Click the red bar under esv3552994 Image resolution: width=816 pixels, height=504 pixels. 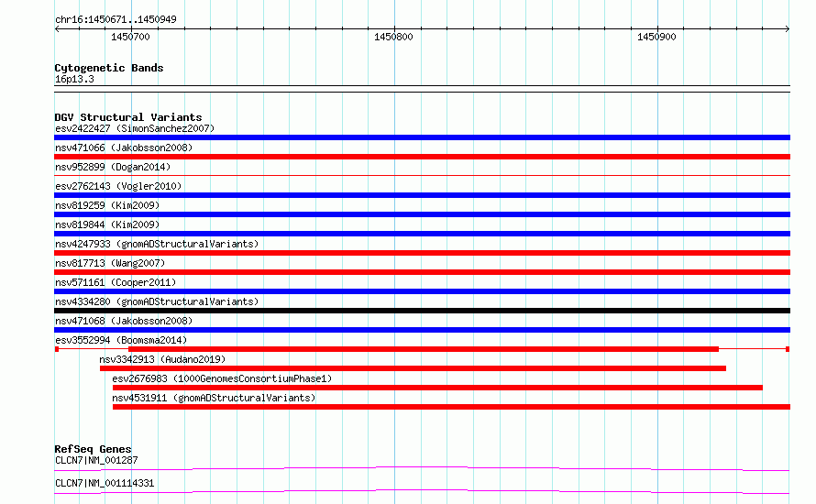(x=424, y=349)
